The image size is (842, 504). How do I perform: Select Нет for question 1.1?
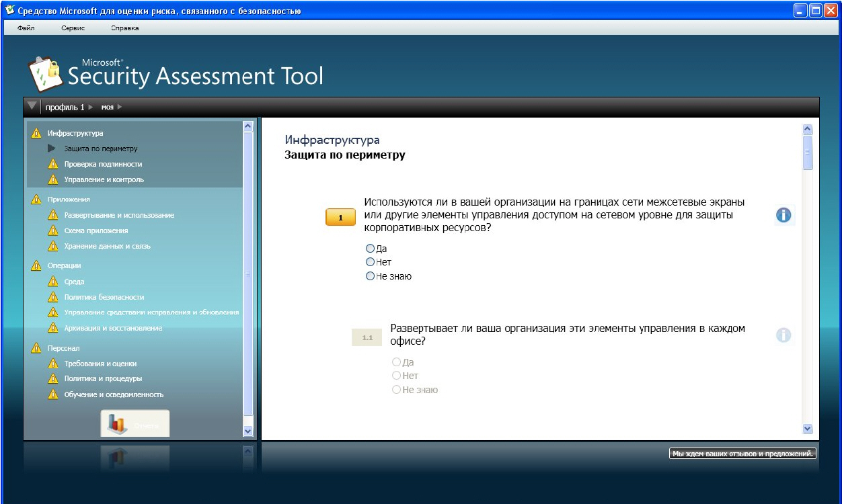click(396, 376)
